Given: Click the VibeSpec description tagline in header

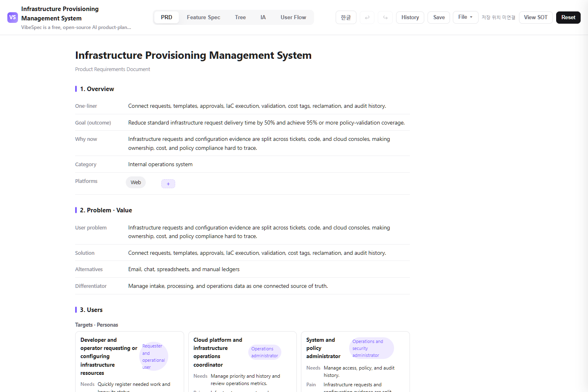Looking at the screenshot, I should coord(76,27).
